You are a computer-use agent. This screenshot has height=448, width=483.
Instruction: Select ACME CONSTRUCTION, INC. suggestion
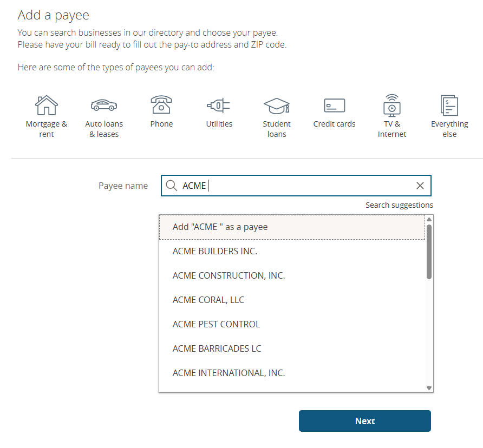pos(292,275)
